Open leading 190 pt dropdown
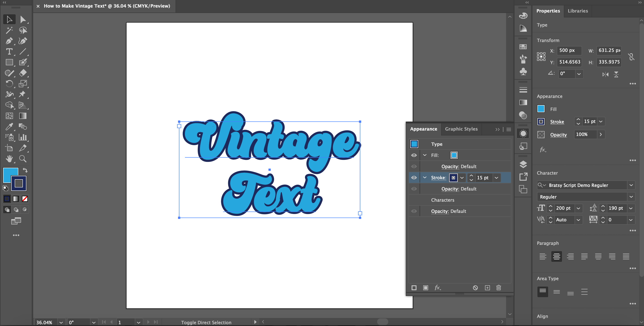This screenshot has height=326, width=644. point(631,208)
